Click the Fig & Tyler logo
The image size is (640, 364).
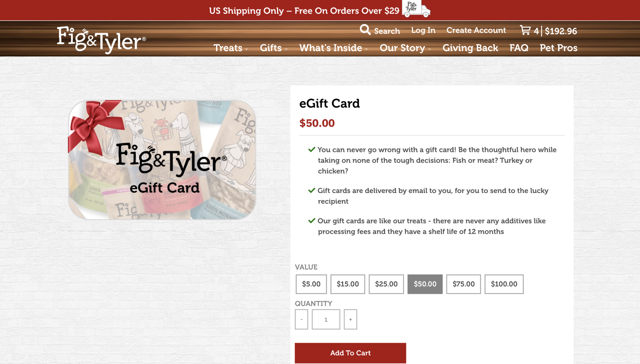(101, 40)
